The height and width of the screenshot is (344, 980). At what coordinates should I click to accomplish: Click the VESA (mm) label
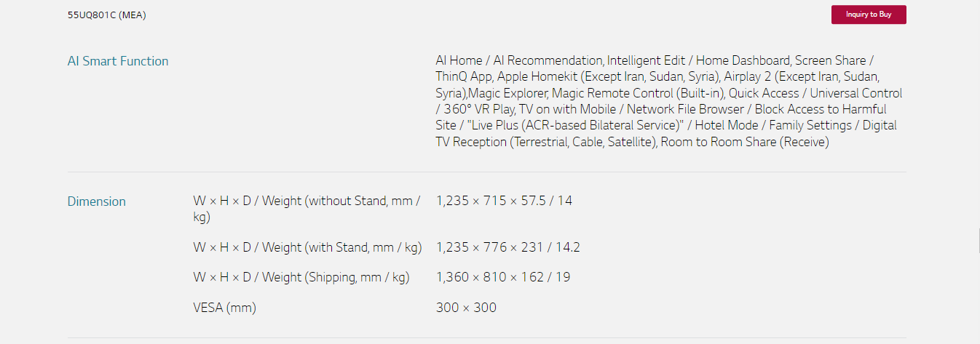[224, 308]
